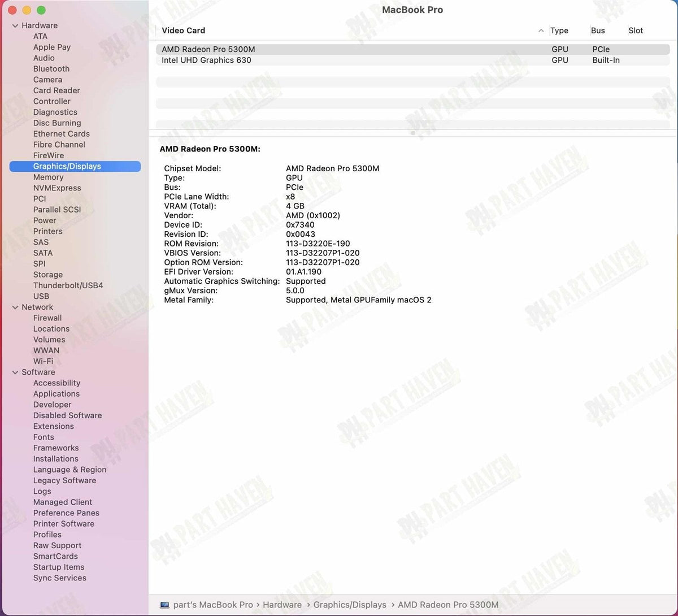Open Card Reader in the sidebar
Viewport: 678px width, 616px height.
pos(56,90)
